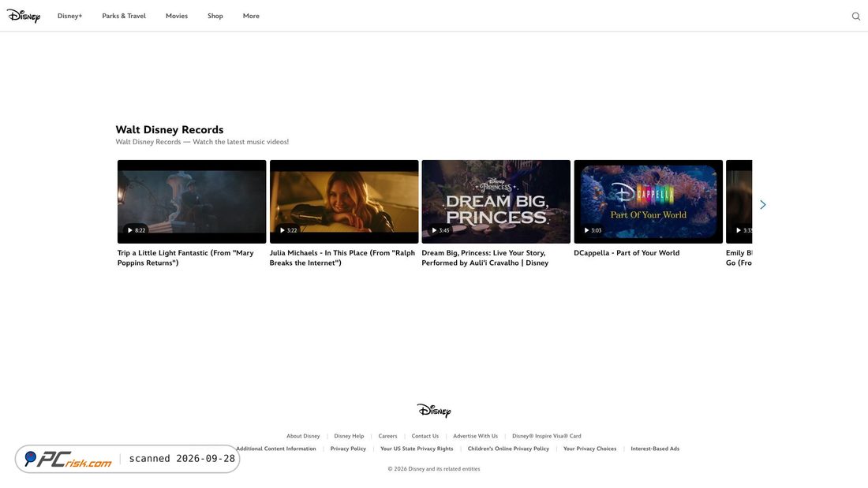Open Disney Inspire Visa Card link

coord(546,436)
